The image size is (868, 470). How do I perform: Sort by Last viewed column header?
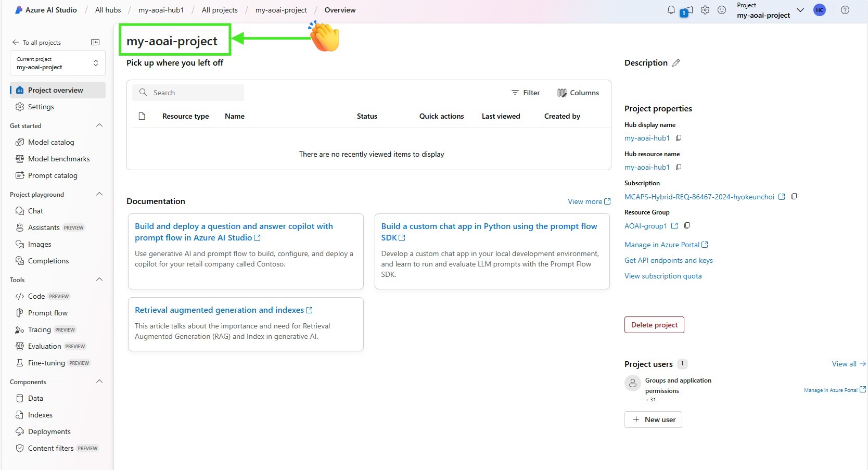[x=501, y=116]
